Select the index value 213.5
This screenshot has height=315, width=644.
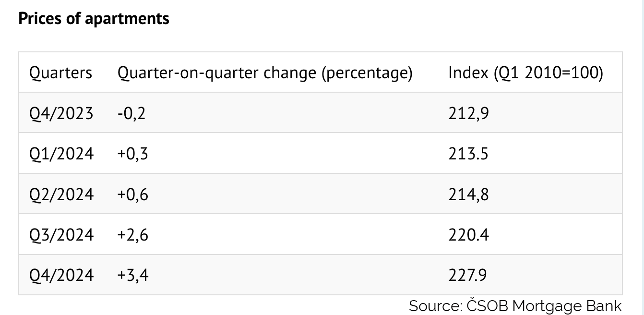click(x=468, y=154)
